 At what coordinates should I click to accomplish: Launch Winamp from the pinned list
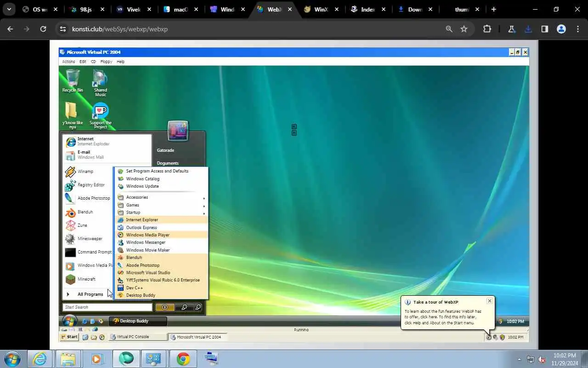click(88, 172)
